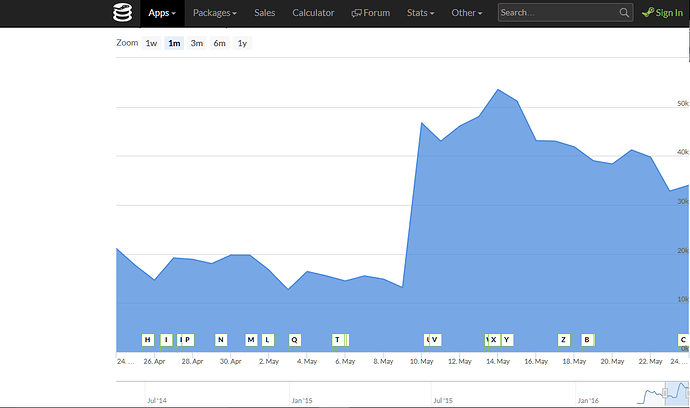Choose the 6m zoom option

point(219,43)
